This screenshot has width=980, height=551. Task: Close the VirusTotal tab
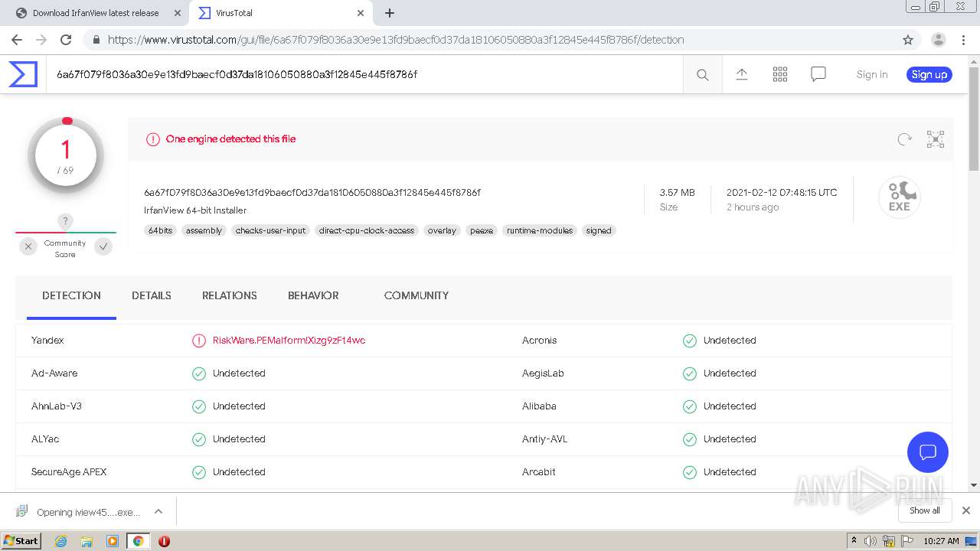point(361,13)
